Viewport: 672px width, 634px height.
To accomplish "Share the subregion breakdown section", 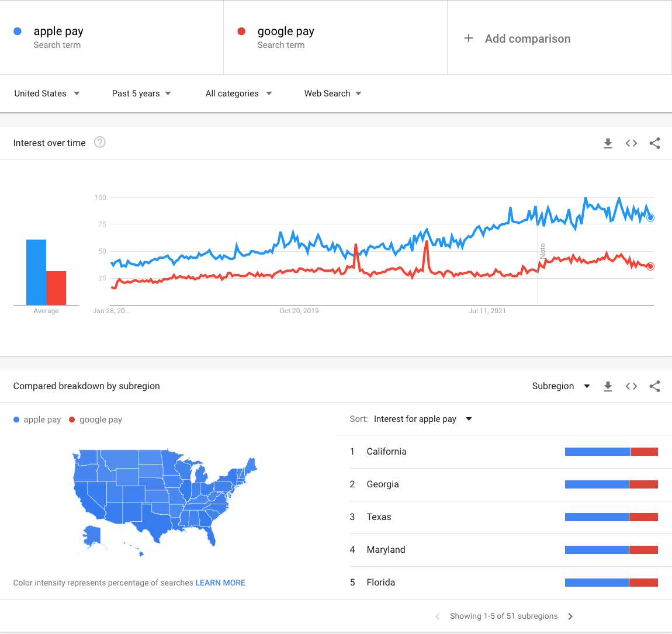I will coord(654,386).
